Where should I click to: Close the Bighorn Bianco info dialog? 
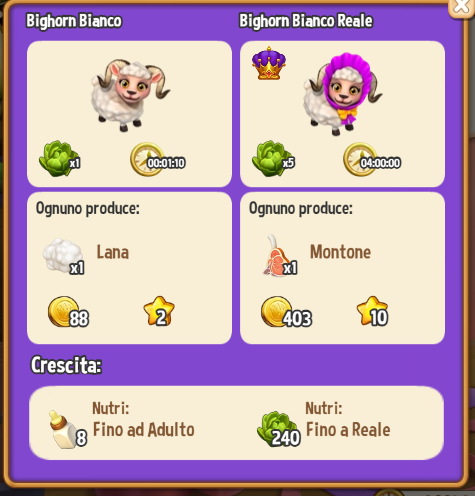coord(461,7)
